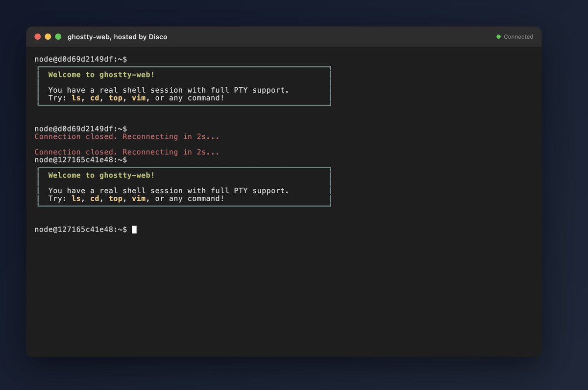Image resolution: width=588 pixels, height=390 pixels.
Task: Click the first prompt node@d0d69d2149df
Action: [81, 59]
